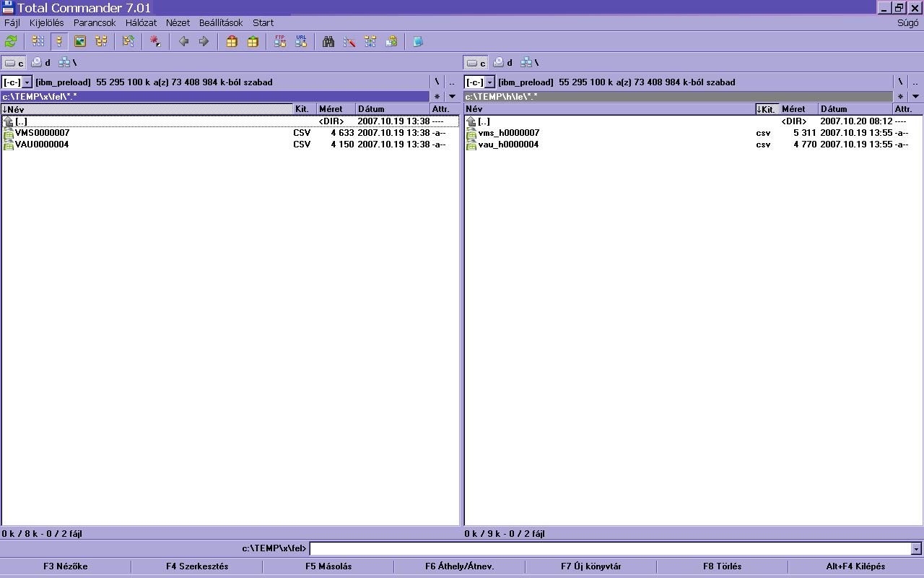Viewport: 924px width, 578px height.
Task: Toggle the full details view mode button
Action: [59, 42]
